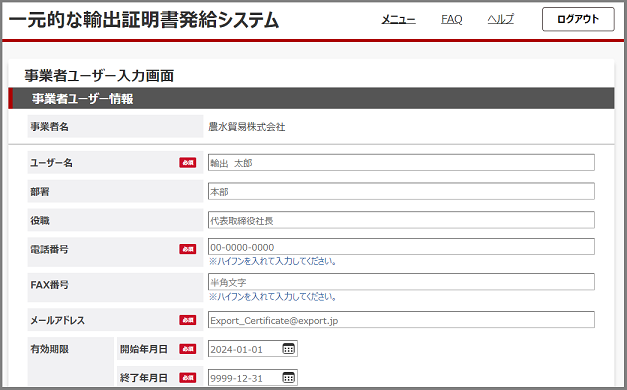627x390 pixels.
Task: Focus the 電話番号 input field
Action: pyautogui.click(x=401, y=247)
